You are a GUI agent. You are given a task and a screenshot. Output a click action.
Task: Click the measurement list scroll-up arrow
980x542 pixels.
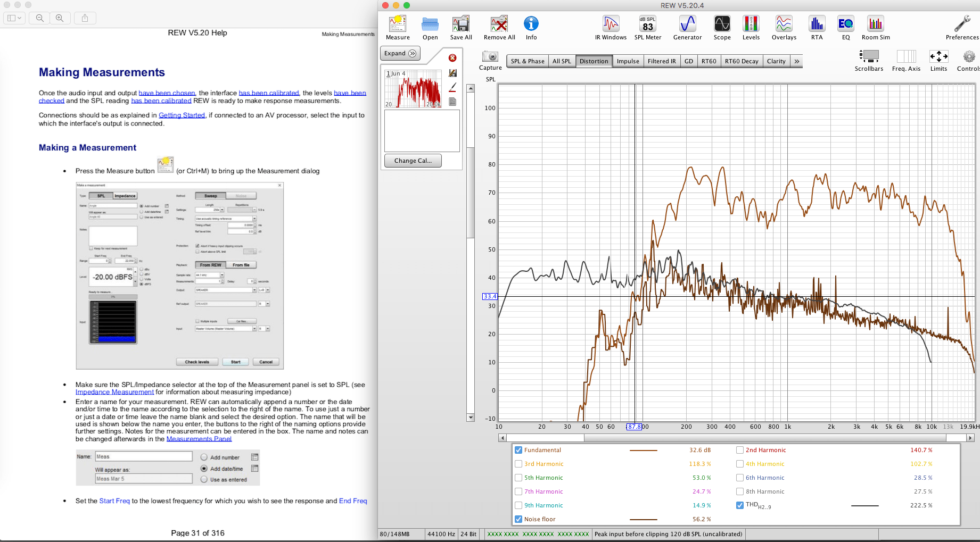pos(471,88)
